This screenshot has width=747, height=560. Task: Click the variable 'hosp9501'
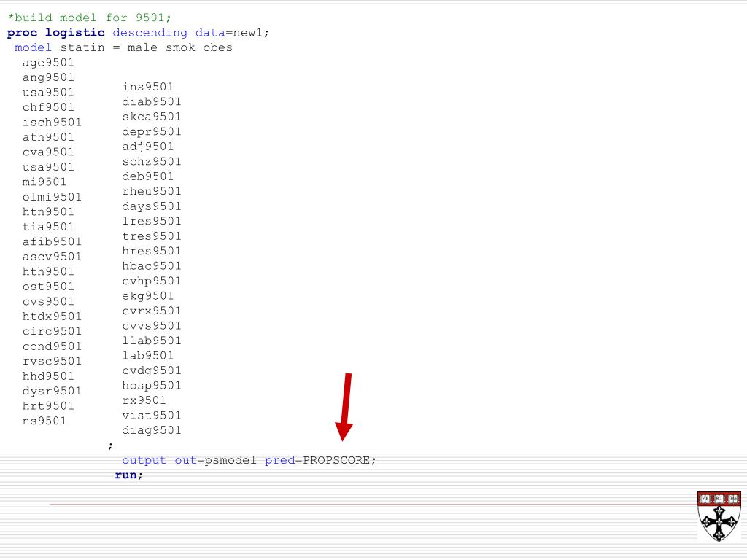(152, 385)
